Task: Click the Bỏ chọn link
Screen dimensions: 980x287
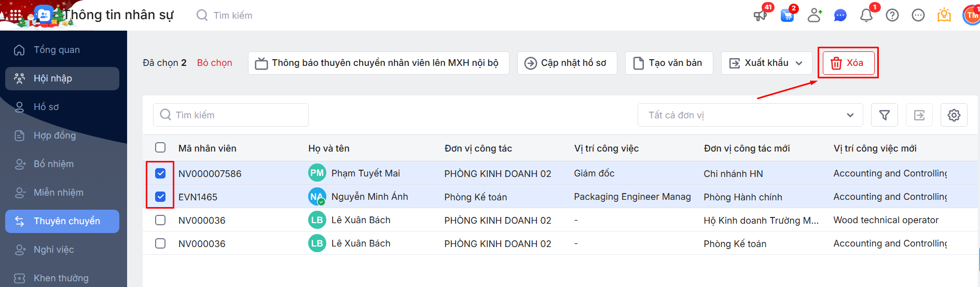Action: (214, 63)
